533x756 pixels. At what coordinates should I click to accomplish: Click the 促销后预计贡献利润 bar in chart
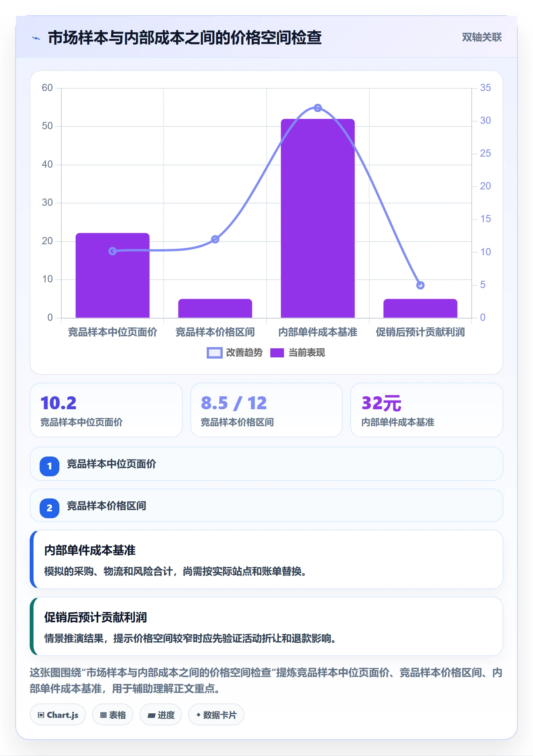(x=420, y=308)
